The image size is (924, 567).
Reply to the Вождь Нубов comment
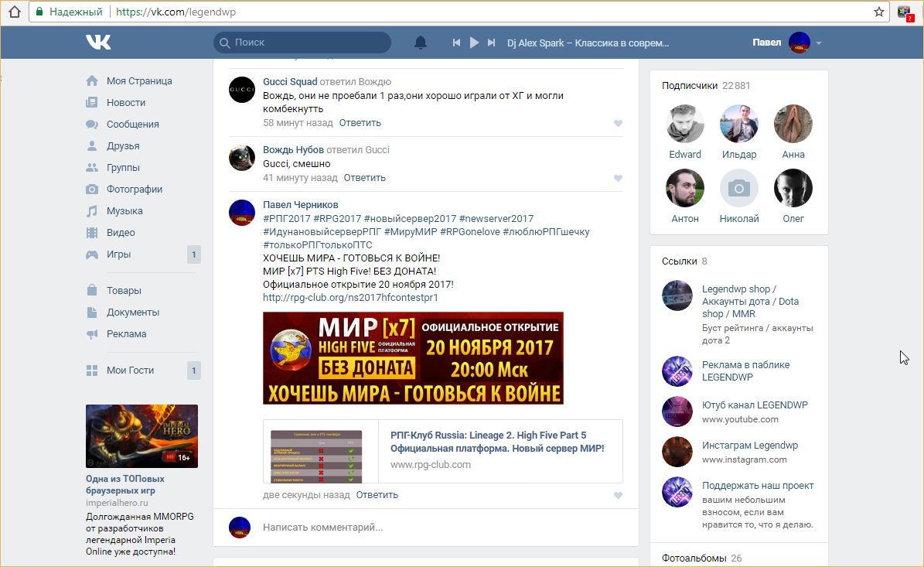365,177
